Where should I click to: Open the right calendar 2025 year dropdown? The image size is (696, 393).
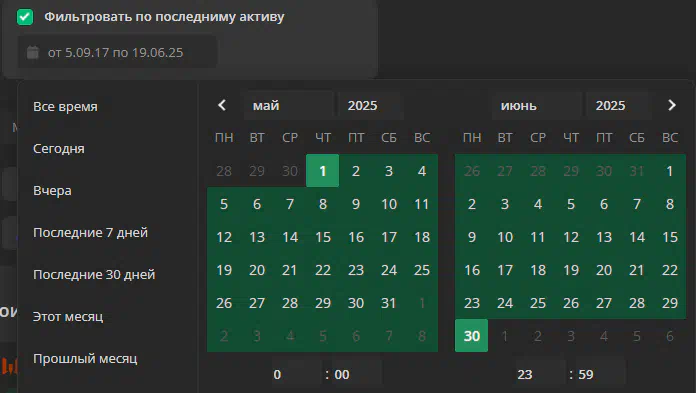point(619,105)
